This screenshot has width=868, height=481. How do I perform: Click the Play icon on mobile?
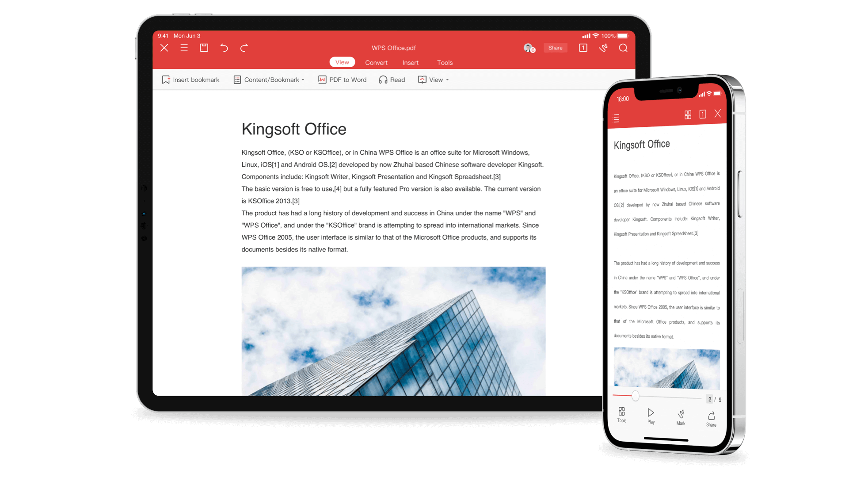(650, 415)
